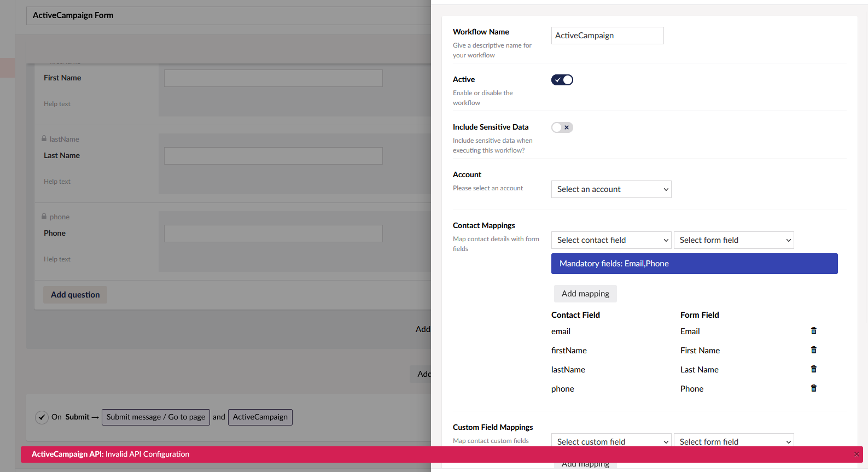The image size is (868, 472).
Task: Click the Phone form field cell
Action: click(692, 389)
